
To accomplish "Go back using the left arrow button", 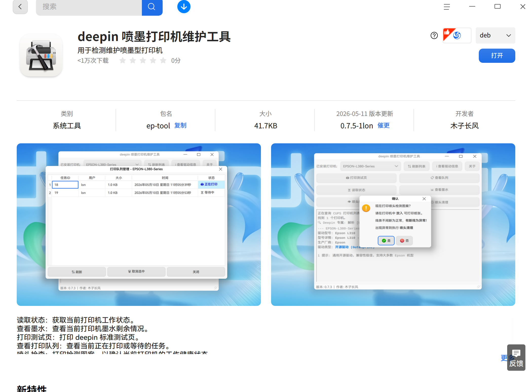I will 20,7.
